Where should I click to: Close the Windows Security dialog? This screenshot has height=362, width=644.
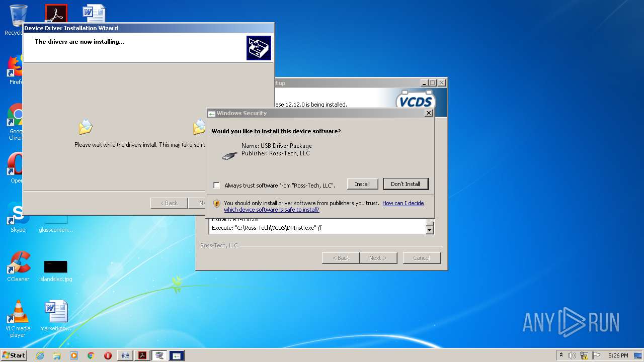(x=429, y=113)
